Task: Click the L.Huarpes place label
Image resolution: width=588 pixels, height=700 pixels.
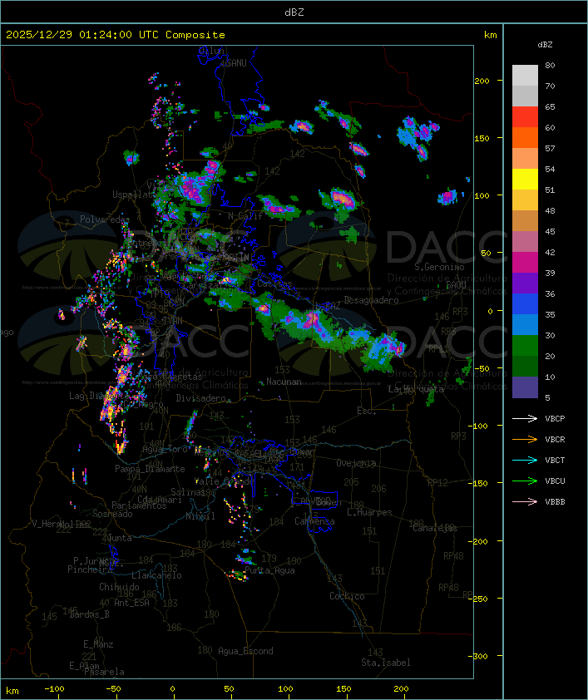Action: (x=369, y=512)
